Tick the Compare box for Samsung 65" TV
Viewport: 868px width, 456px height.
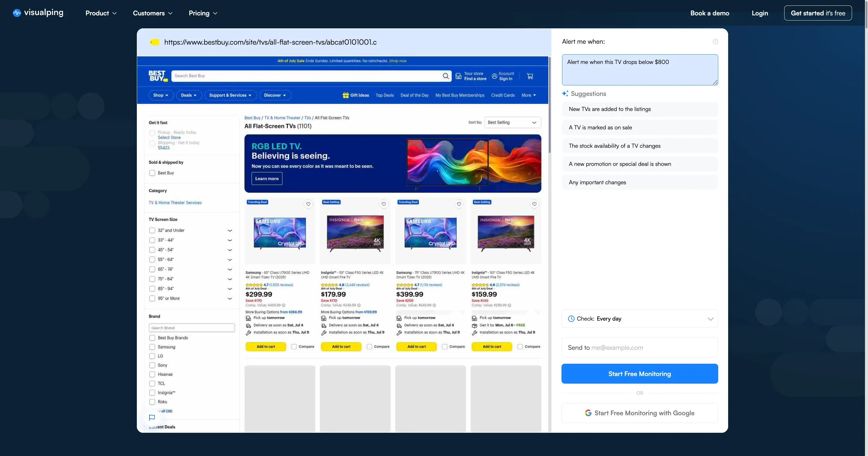tap(294, 347)
